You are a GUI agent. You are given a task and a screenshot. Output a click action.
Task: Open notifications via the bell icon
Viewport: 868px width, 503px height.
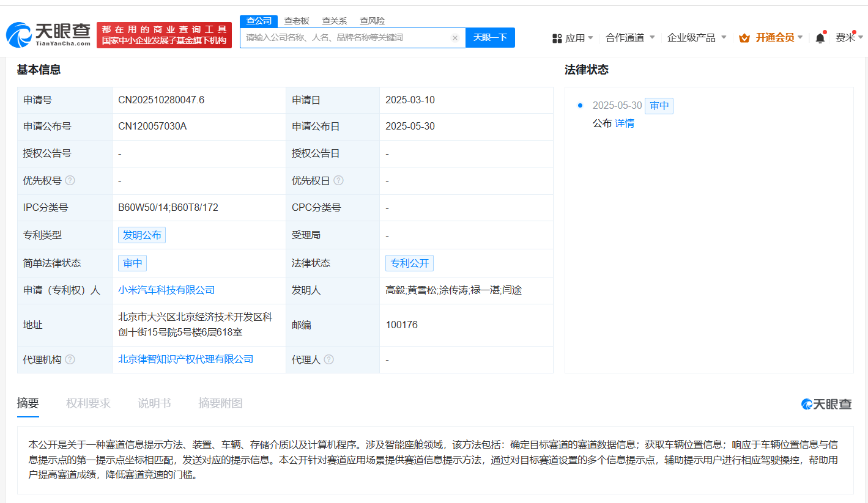click(820, 38)
